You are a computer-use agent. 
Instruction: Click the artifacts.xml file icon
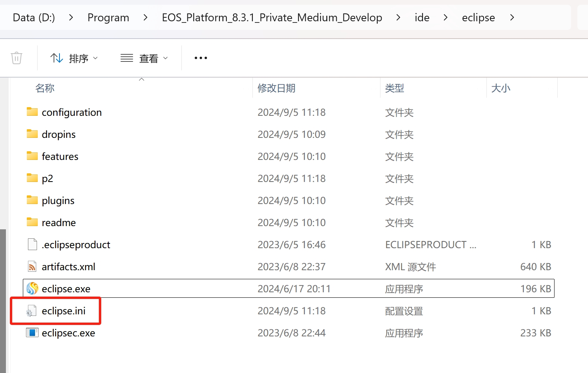32,267
